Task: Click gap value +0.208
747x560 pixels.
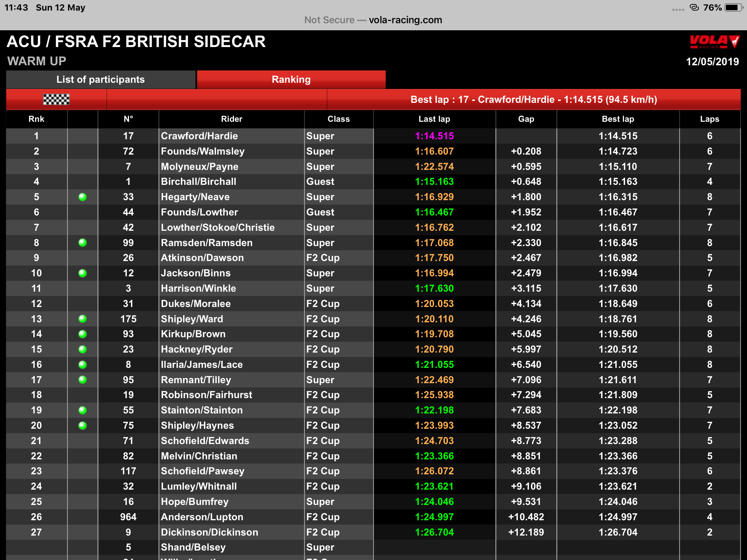Action: click(x=526, y=151)
